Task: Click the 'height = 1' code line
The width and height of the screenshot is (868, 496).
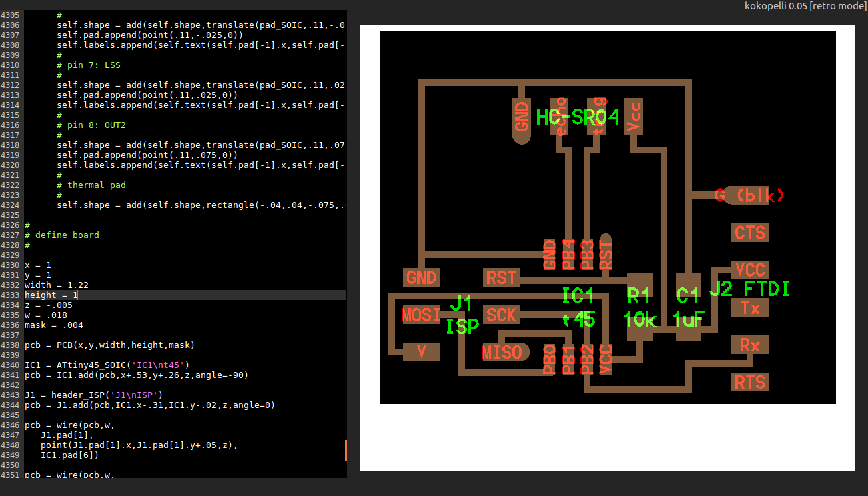Action: (x=51, y=295)
